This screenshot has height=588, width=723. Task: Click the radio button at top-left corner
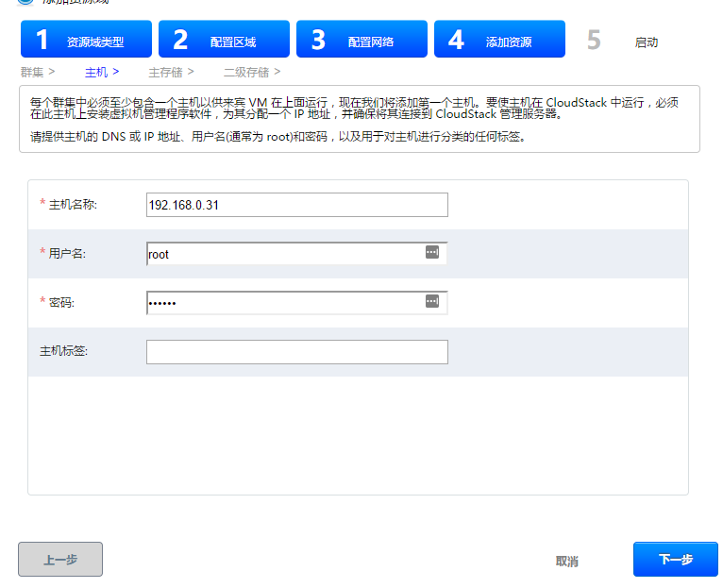[x=25, y=3]
